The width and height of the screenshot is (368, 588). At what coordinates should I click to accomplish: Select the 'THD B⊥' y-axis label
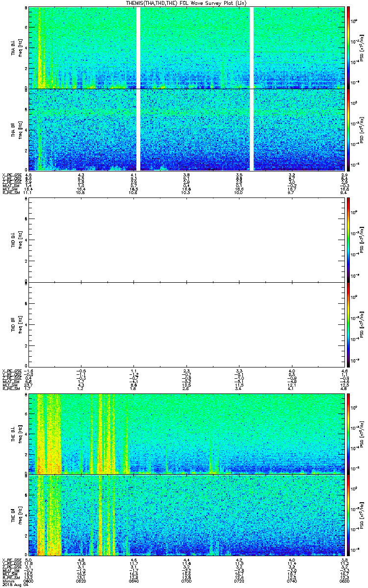[x=14, y=240]
